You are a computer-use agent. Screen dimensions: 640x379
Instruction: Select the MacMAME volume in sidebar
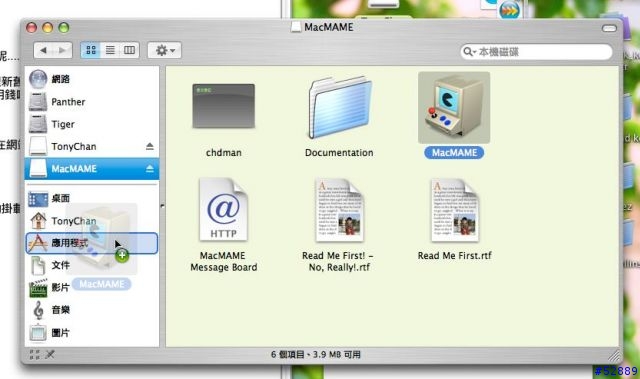point(92,168)
